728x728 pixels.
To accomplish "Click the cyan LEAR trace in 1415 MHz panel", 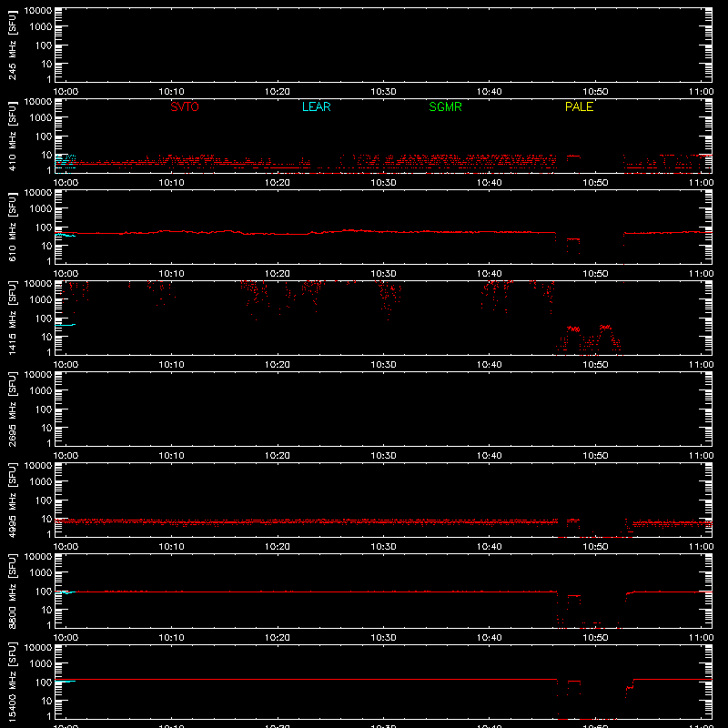I will 65,325.
